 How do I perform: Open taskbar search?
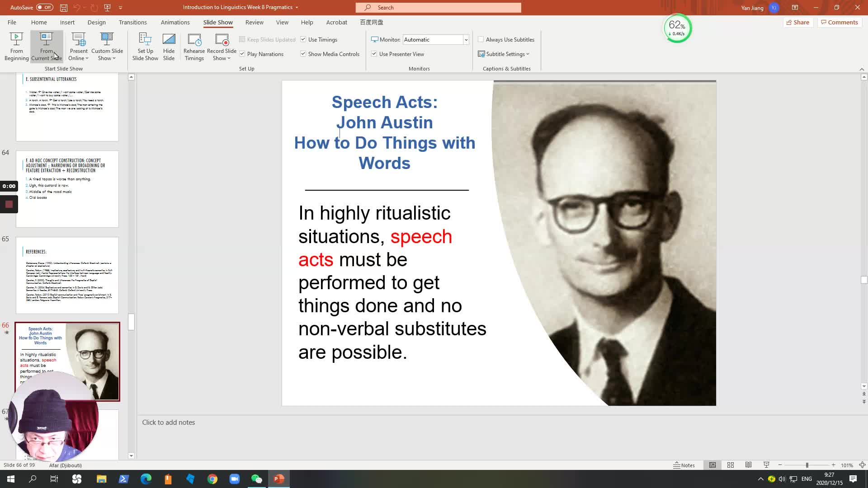click(x=33, y=479)
